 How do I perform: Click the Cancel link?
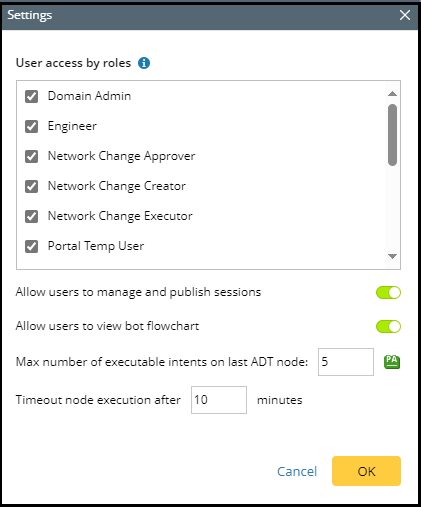[x=297, y=471]
